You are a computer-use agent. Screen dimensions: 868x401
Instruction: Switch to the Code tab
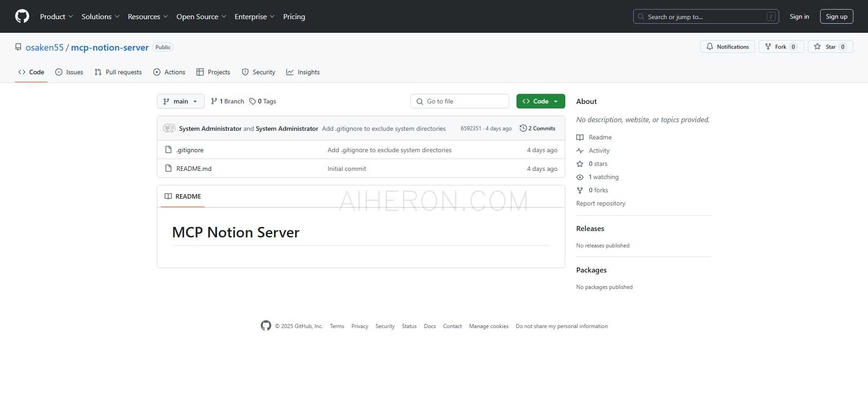31,72
